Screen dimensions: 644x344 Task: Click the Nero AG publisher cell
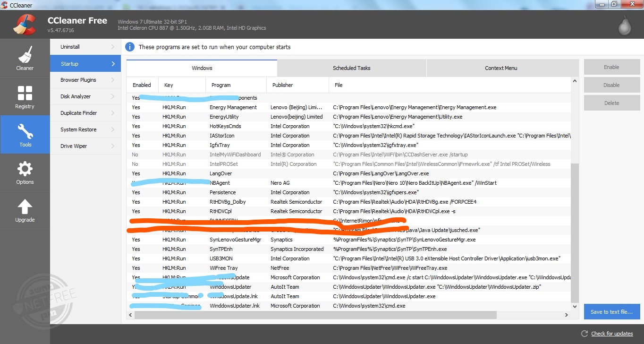(280, 183)
